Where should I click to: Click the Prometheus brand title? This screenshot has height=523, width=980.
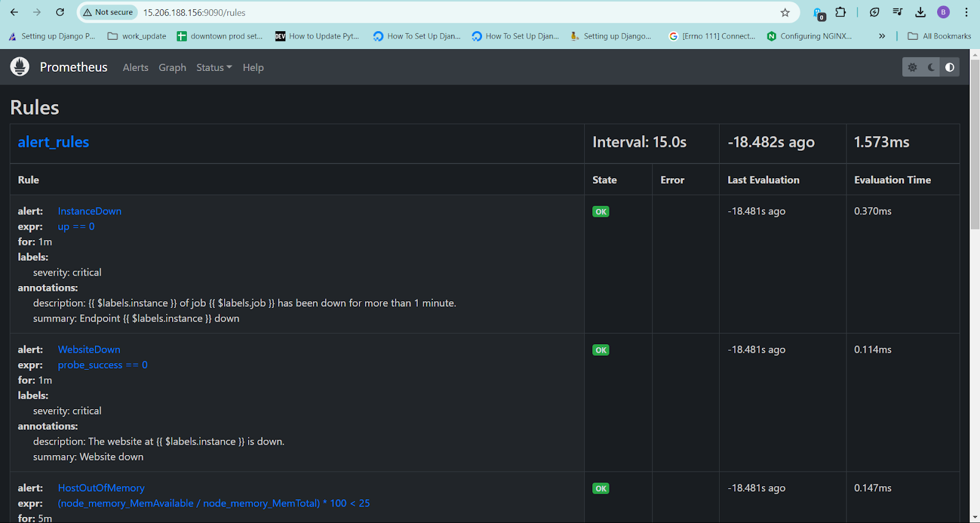point(73,67)
